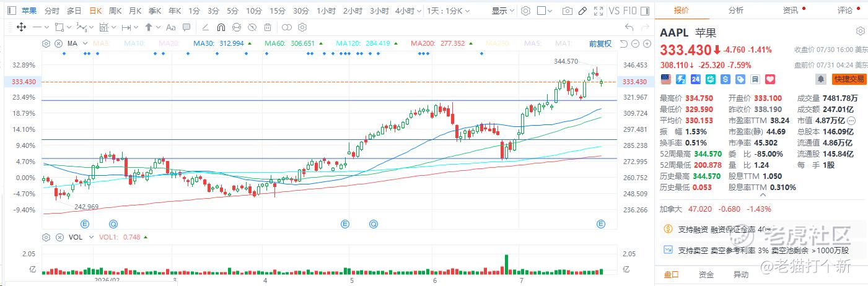Image resolution: width=868 pixels, height=286 pixels.
Task: Open fullscreen chart mode
Action: [598, 11]
